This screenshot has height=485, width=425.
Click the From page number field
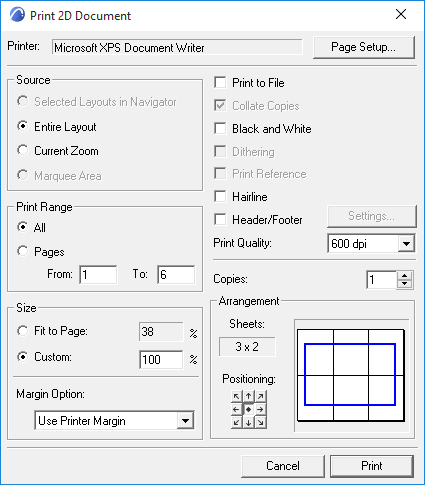coord(98,275)
